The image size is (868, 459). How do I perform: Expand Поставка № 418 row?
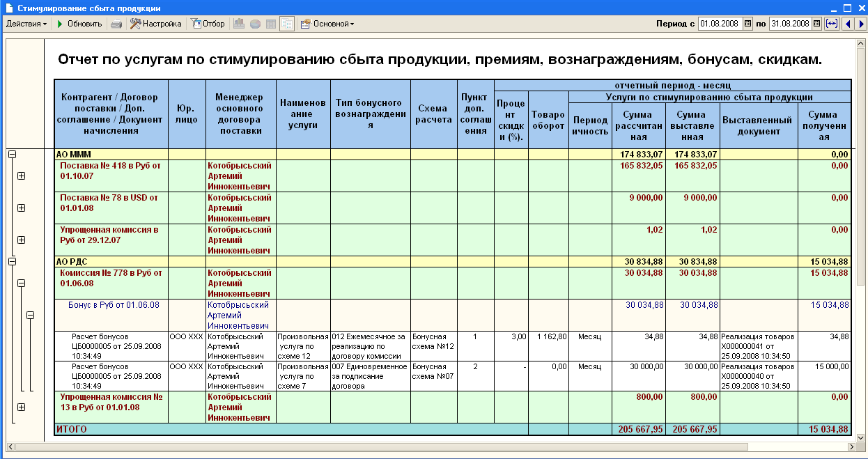(x=21, y=176)
